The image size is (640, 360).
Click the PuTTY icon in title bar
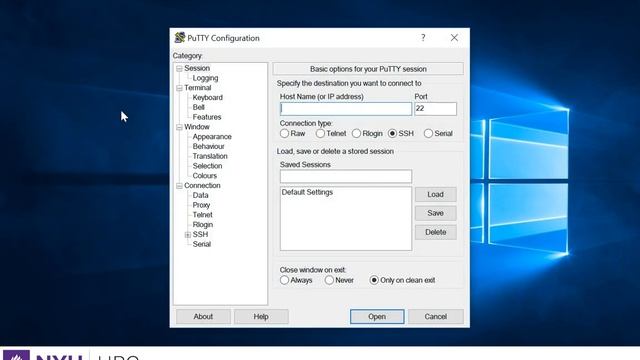point(180,38)
